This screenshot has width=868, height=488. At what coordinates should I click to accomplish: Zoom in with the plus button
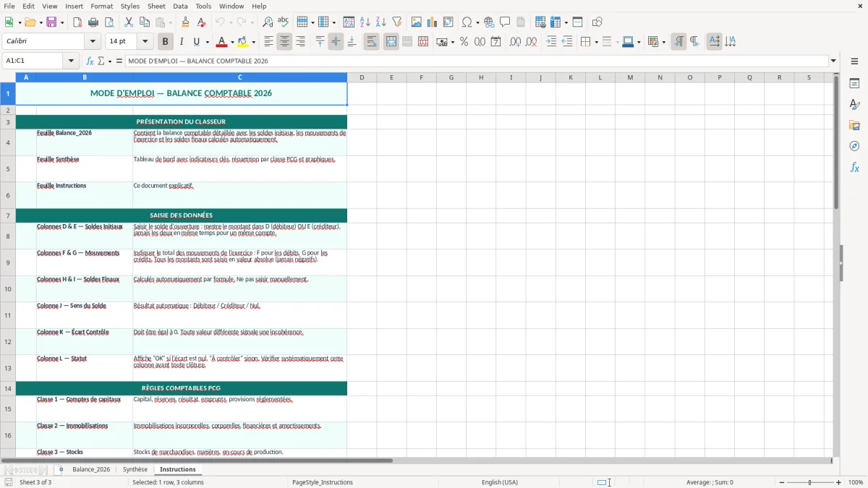coord(839,482)
